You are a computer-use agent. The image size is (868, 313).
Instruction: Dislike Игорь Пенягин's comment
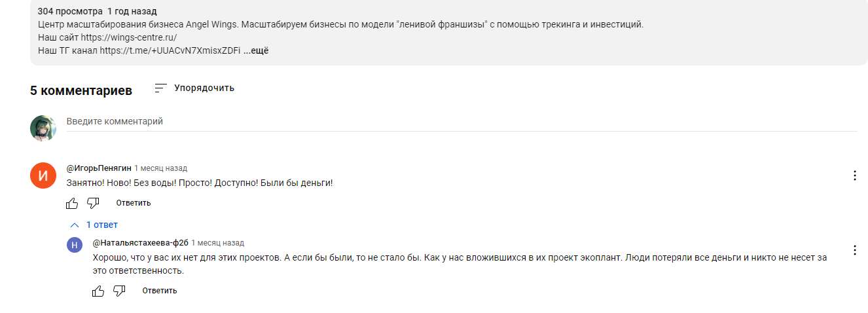tap(93, 203)
